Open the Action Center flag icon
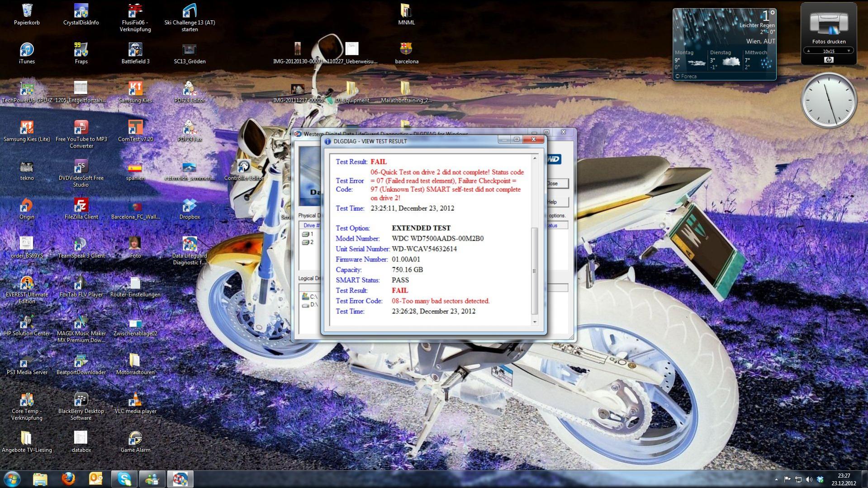 tap(787, 479)
